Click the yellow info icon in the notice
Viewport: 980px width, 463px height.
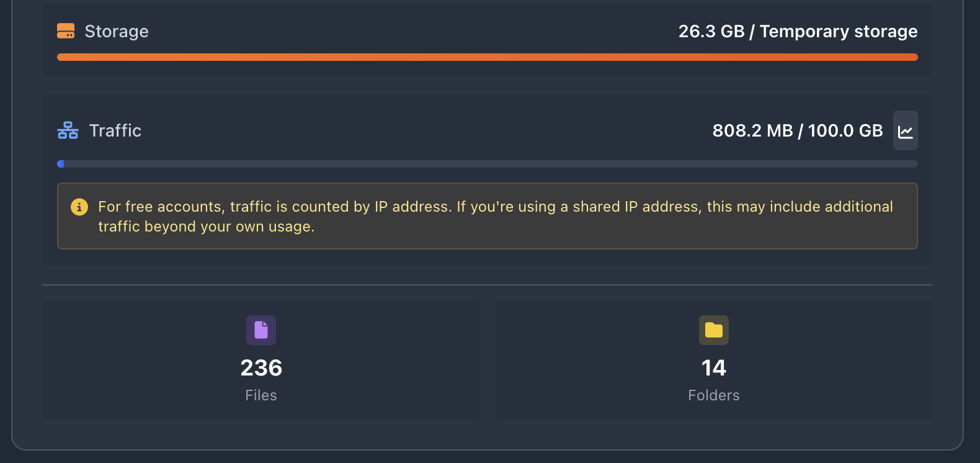pos(79,207)
